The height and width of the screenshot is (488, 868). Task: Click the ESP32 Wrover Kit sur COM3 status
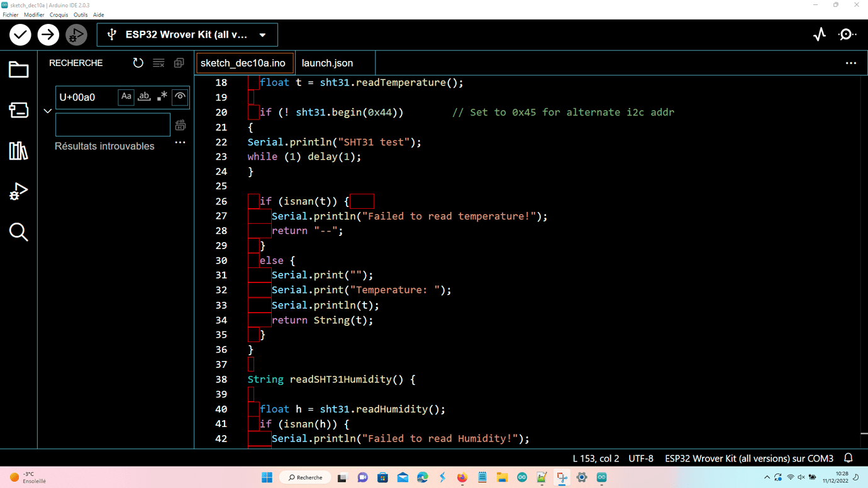(x=749, y=458)
